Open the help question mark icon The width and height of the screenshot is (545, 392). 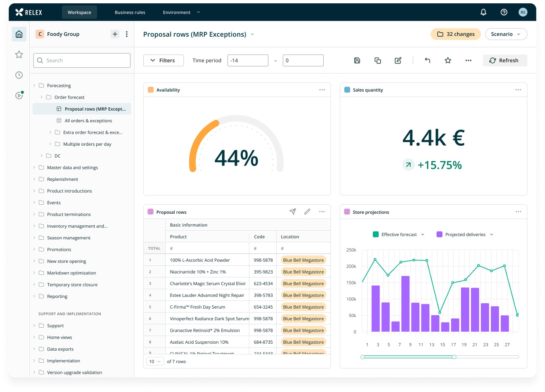pyautogui.click(x=504, y=12)
